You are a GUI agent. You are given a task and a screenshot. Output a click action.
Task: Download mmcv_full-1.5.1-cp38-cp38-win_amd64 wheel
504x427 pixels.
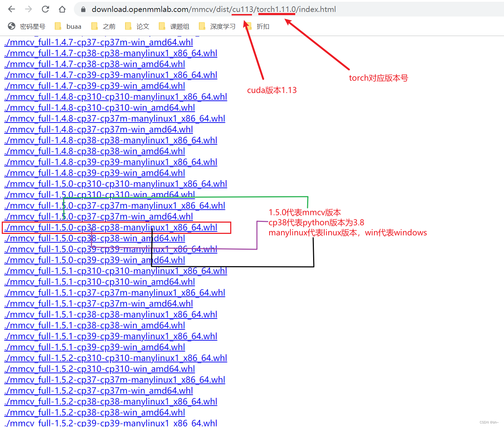pos(94,325)
